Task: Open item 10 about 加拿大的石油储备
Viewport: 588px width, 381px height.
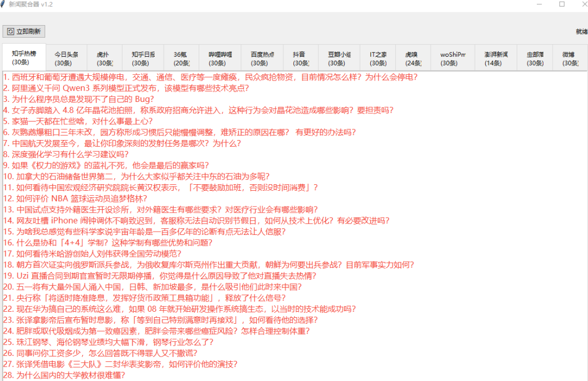Action: click(137, 177)
